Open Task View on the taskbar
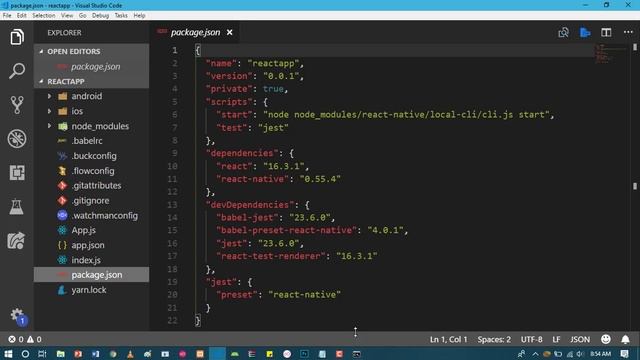The width and height of the screenshot is (640, 360). 42,354
